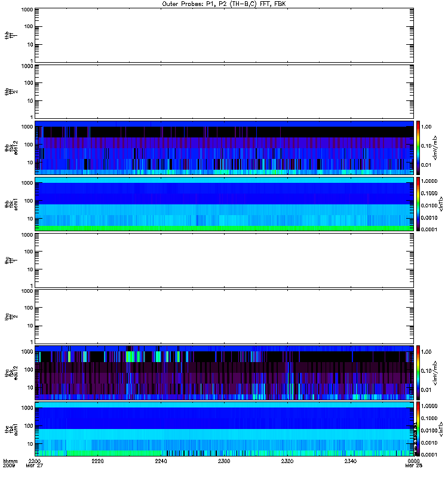Click the 1000 y-axis tick of thc fbk scm1
The width and height of the screenshot is (448, 478).
coord(27,408)
